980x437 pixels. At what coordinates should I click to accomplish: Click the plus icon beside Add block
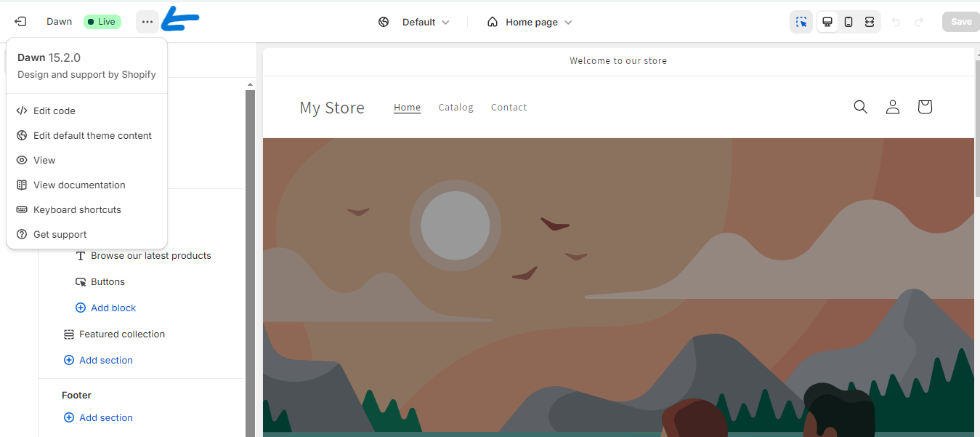pyautogui.click(x=81, y=308)
